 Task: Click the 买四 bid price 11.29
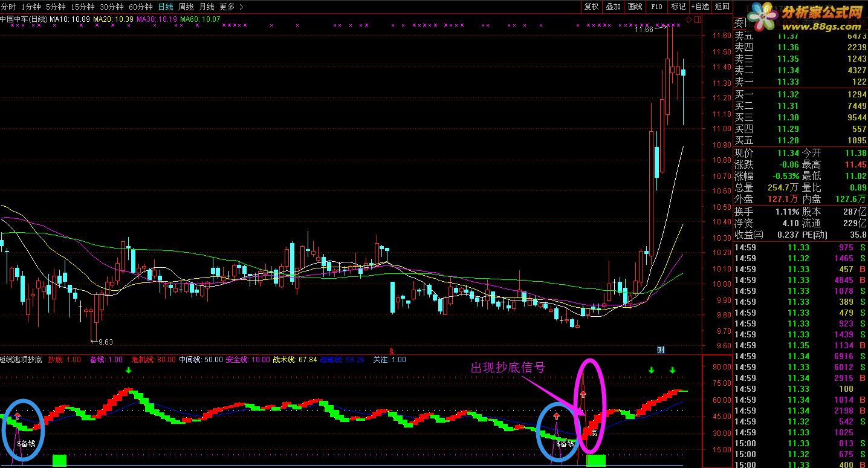(x=788, y=129)
